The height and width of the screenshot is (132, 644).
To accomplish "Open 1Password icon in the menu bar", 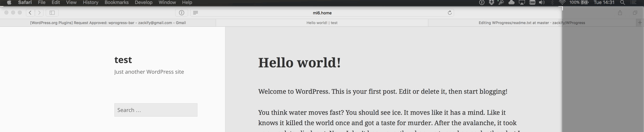I will 482,2.
